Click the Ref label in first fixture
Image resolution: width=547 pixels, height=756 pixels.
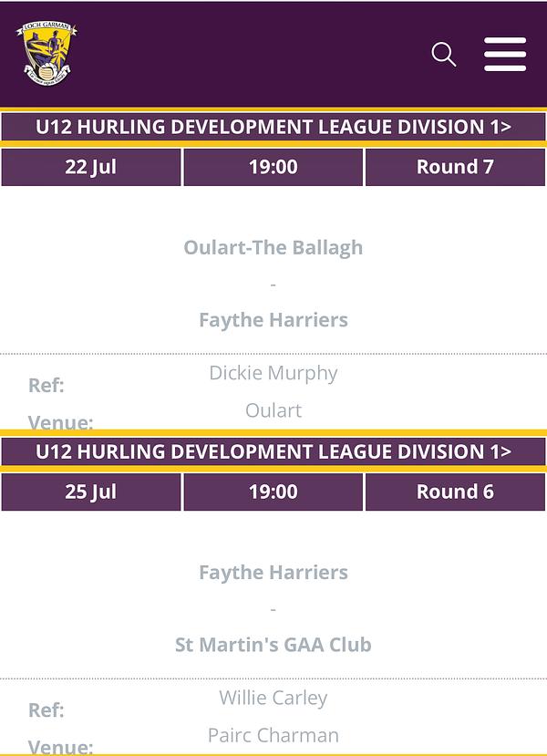(x=46, y=385)
